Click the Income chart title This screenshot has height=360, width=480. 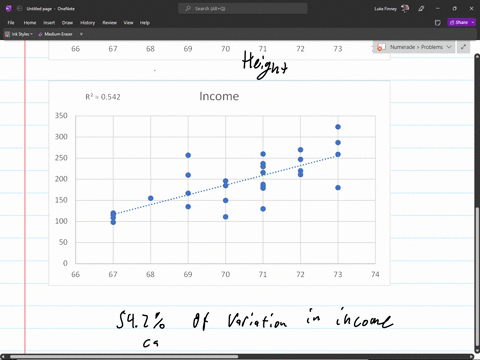pyautogui.click(x=219, y=96)
